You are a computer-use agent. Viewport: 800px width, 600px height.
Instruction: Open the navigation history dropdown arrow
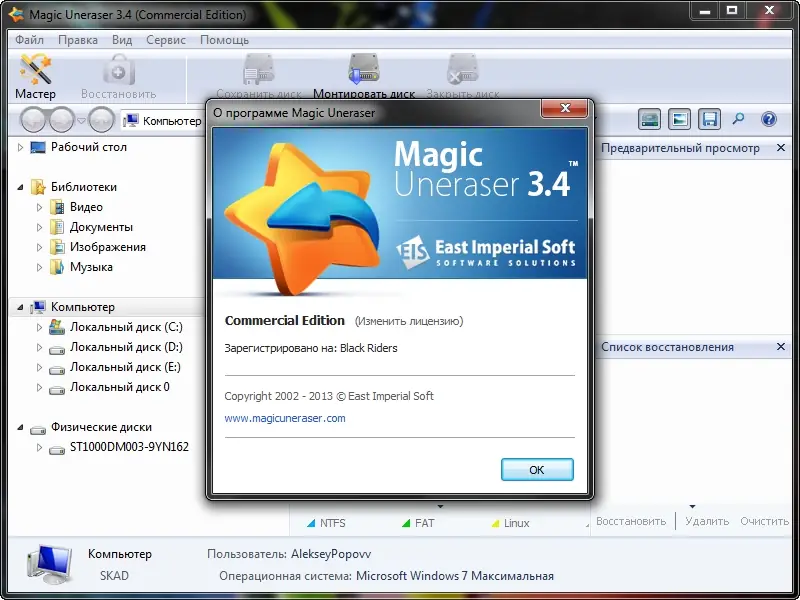81,120
